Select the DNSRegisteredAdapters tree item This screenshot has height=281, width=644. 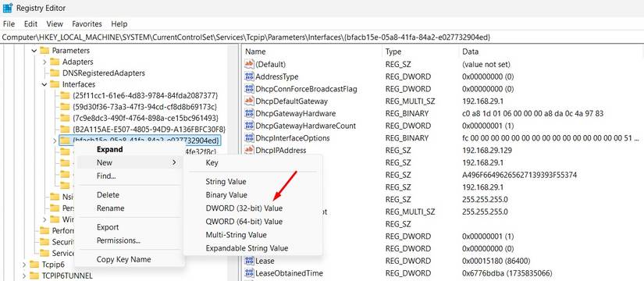[104, 73]
